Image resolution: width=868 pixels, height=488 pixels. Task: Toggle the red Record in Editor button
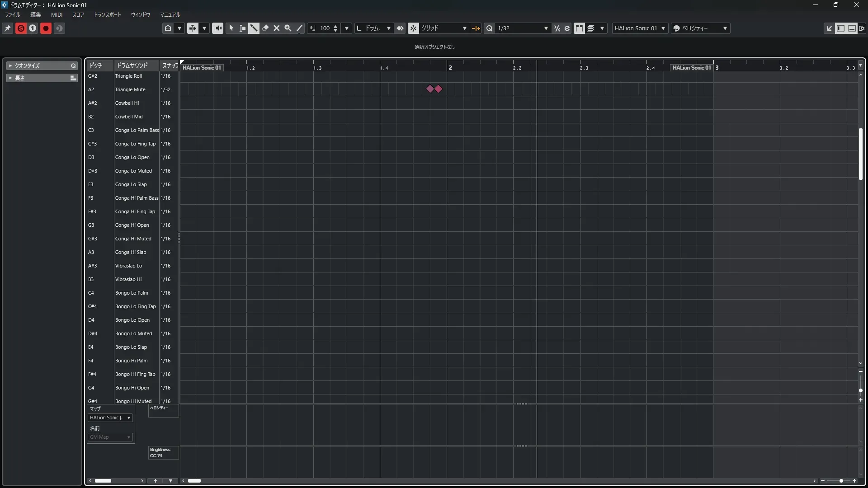[x=46, y=28]
